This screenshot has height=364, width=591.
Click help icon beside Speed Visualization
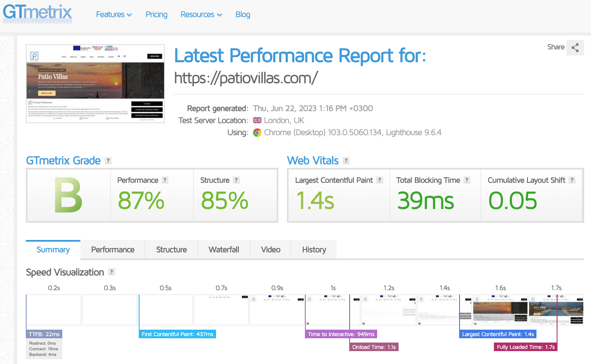coord(112,272)
